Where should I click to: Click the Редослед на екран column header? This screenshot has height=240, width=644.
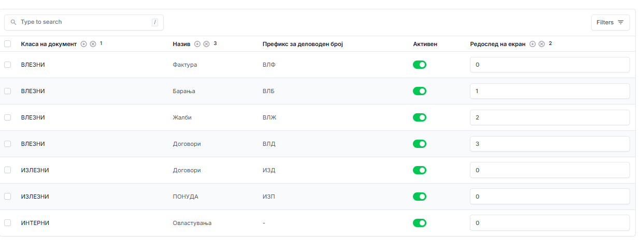498,44
